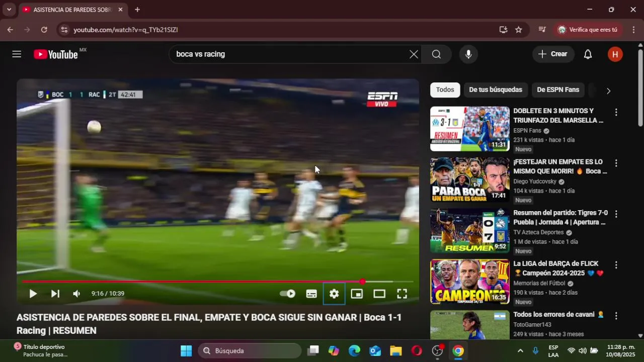Screen dimensions: 644x362
Task: Toggle autoplay switch in player
Action: 288,294
